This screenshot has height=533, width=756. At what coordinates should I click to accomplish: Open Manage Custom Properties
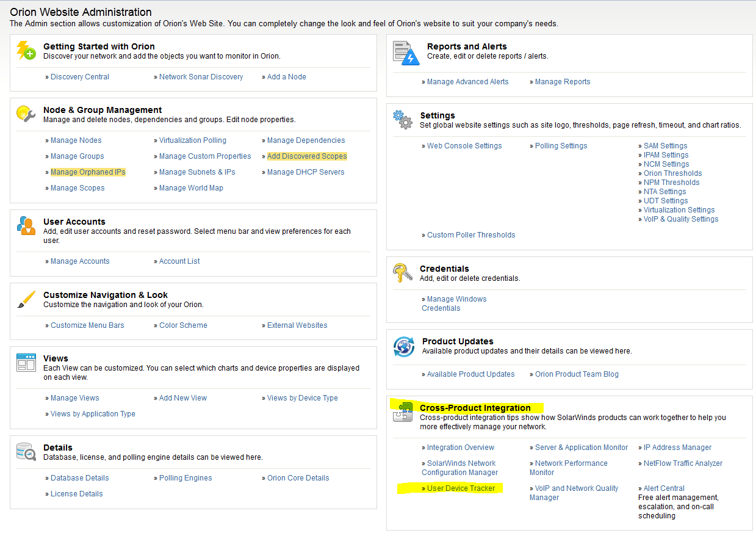point(205,156)
